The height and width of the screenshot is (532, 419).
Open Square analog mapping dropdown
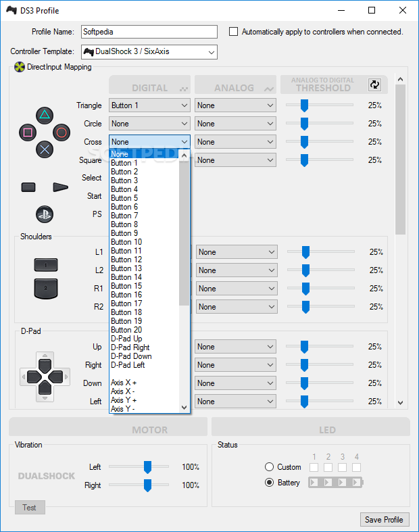(x=235, y=160)
